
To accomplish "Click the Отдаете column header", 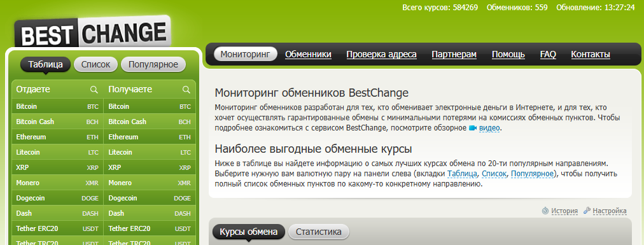I will pyautogui.click(x=33, y=89).
